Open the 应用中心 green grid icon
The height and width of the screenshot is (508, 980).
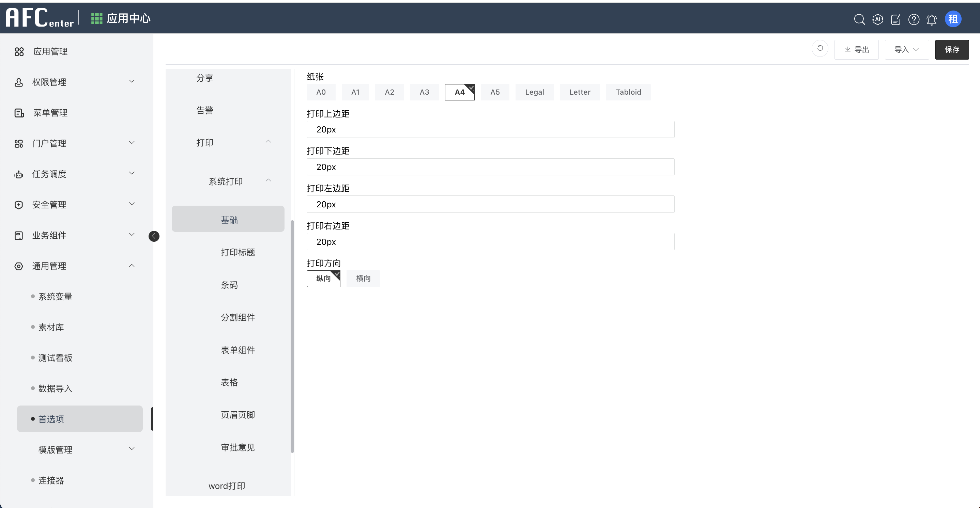(97, 18)
